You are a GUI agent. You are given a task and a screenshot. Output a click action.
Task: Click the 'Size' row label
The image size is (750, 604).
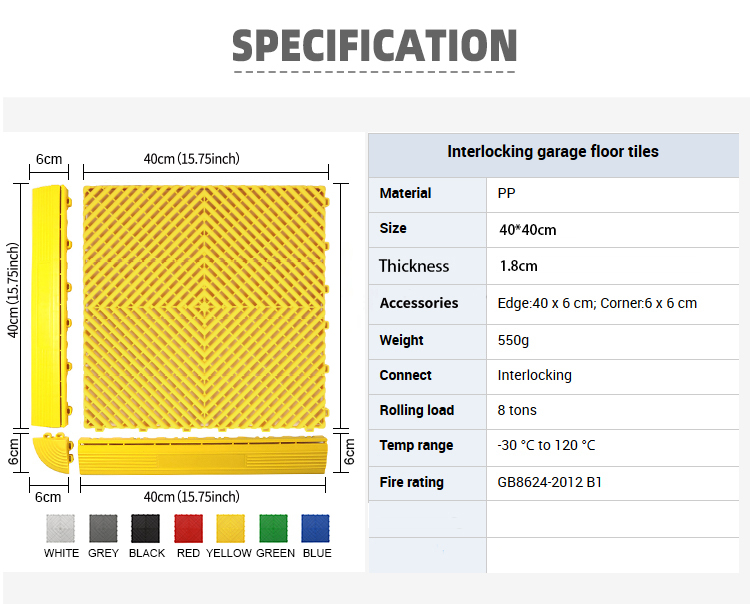point(393,228)
